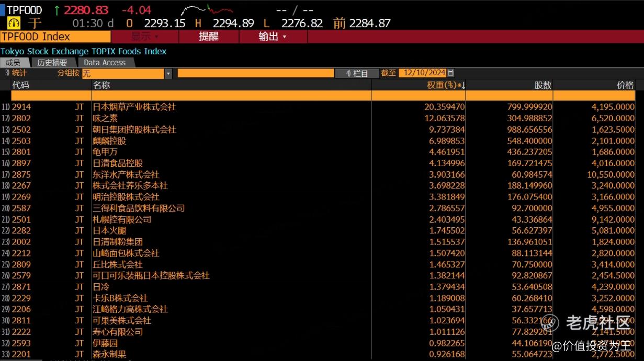The image size is (644, 361).
Task: Click the orange filter row under 名称
Action: (x=231, y=96)
